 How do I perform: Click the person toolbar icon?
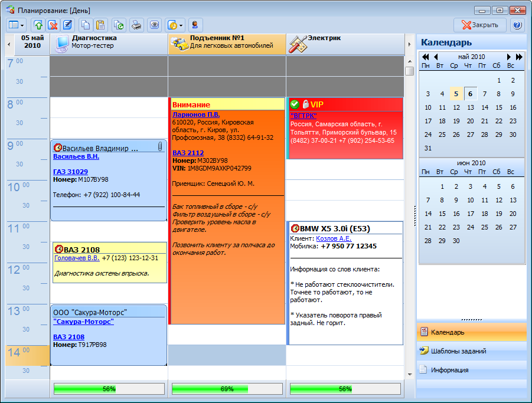click(x=195, y=25)
